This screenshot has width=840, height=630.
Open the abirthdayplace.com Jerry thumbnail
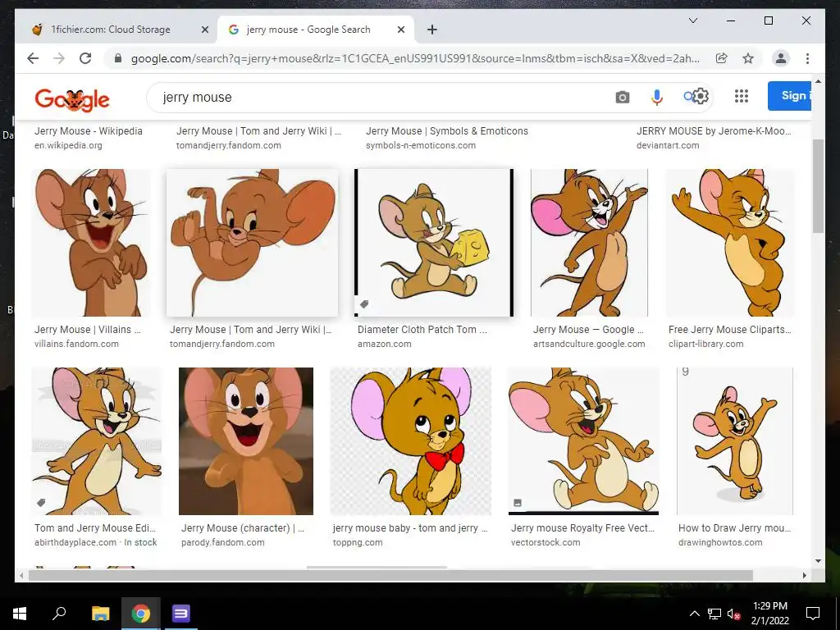(97, 441)
